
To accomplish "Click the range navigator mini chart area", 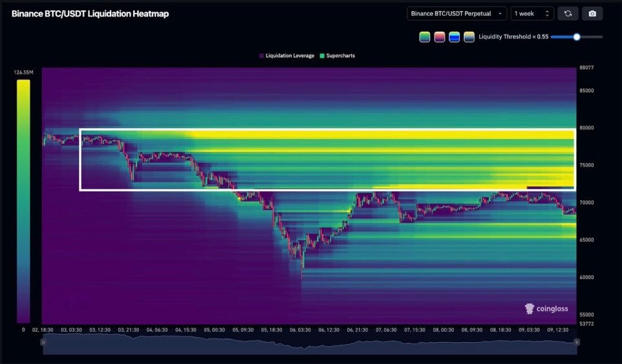I will 310,344.
